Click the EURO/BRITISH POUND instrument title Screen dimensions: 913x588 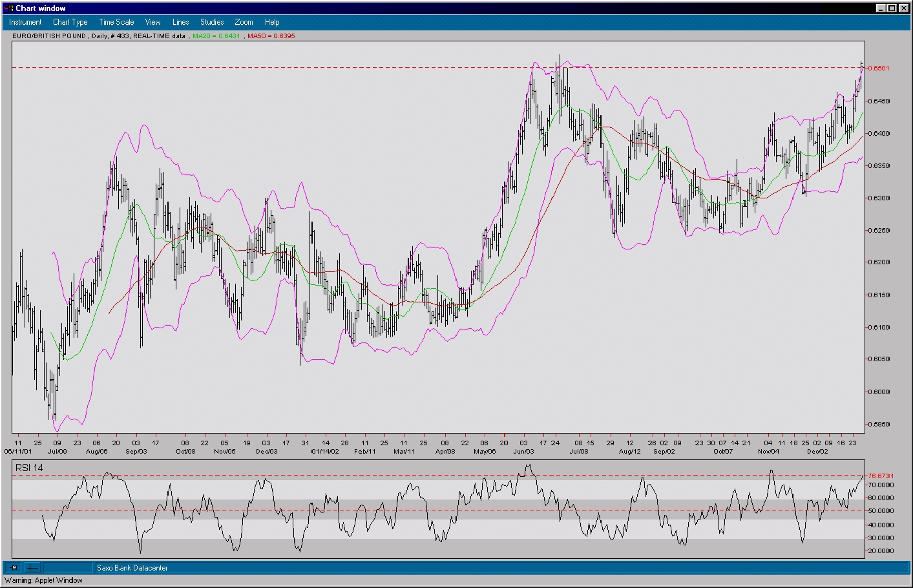click(x=49, y=36)
